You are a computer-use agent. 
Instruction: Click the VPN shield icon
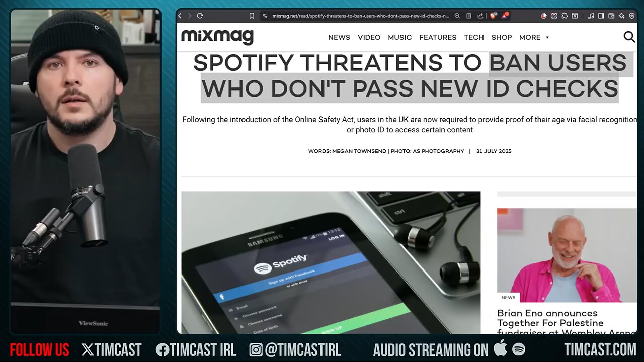click(x=632, y=16)
